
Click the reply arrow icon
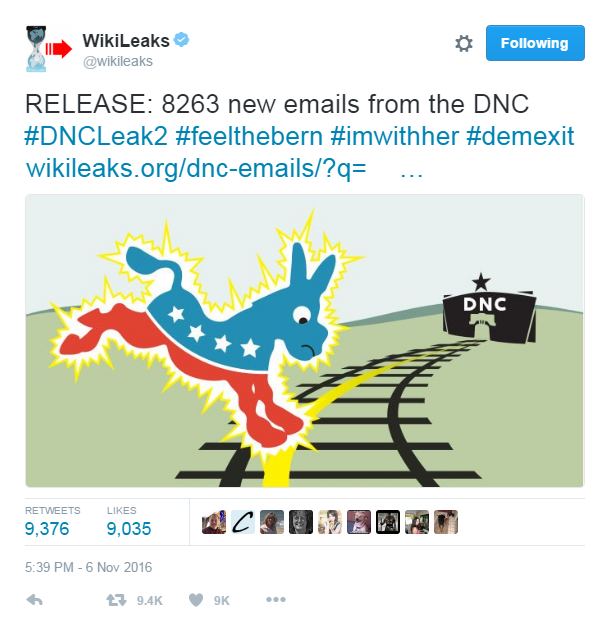click(35, 600)
